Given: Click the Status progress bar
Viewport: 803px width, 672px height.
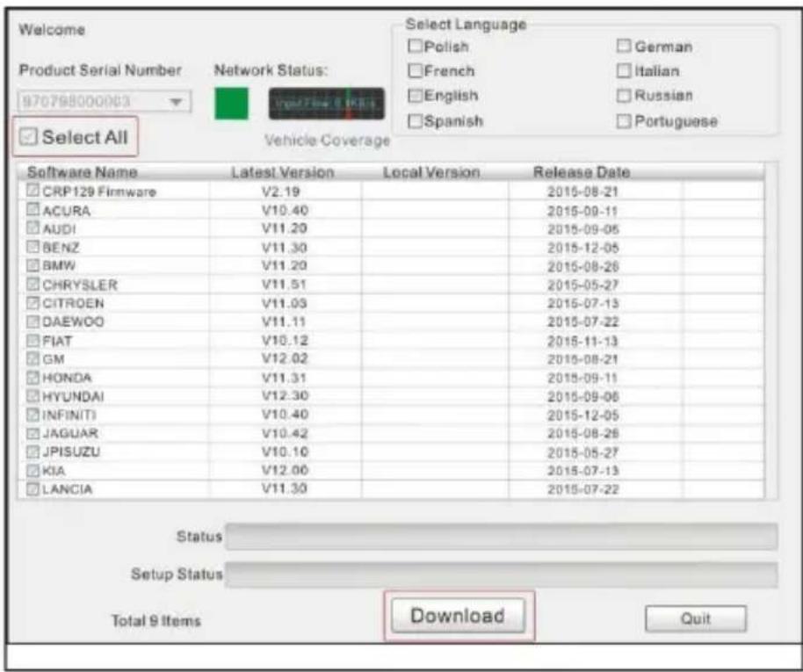Looking at the screenshot, I should [502, 536].
